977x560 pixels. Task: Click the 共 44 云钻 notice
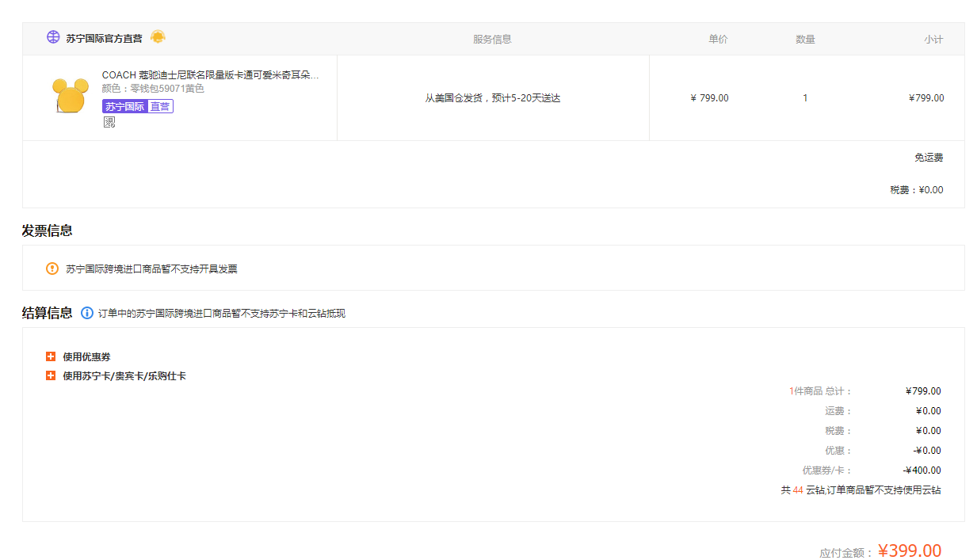pos(861,490)
